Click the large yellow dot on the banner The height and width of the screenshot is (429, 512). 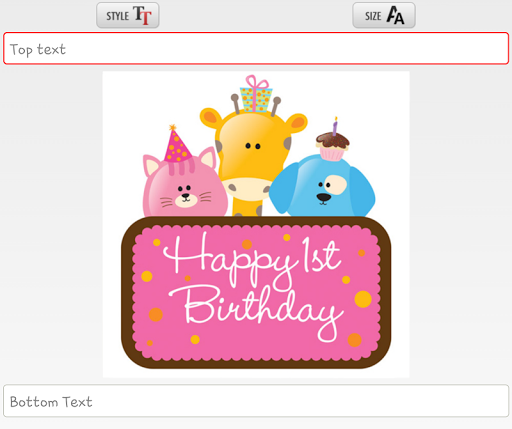pos(363,299)
